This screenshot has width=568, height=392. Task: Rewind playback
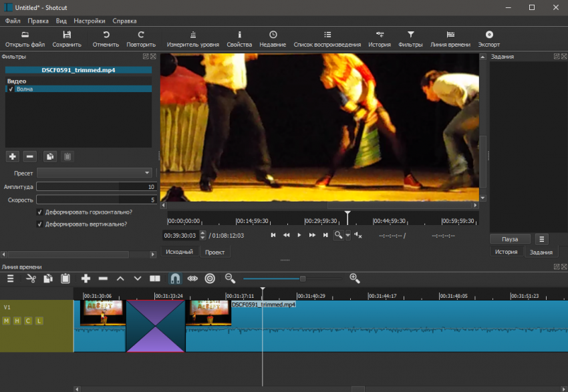(286, 235)
